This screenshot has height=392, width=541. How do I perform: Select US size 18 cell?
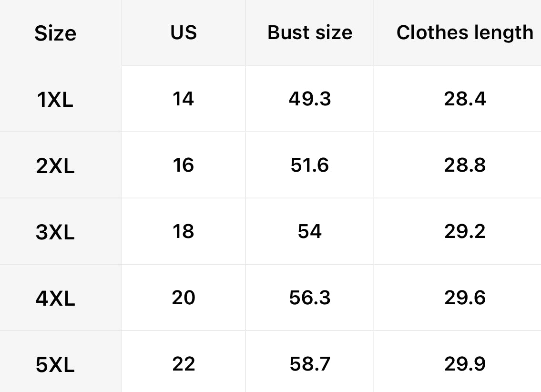point(184,231)
